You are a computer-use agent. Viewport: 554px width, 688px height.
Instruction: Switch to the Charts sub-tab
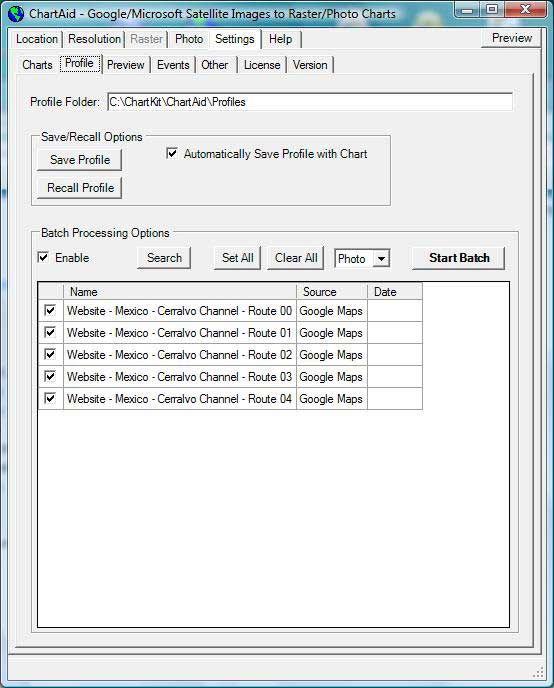click(x=38, y=65)
